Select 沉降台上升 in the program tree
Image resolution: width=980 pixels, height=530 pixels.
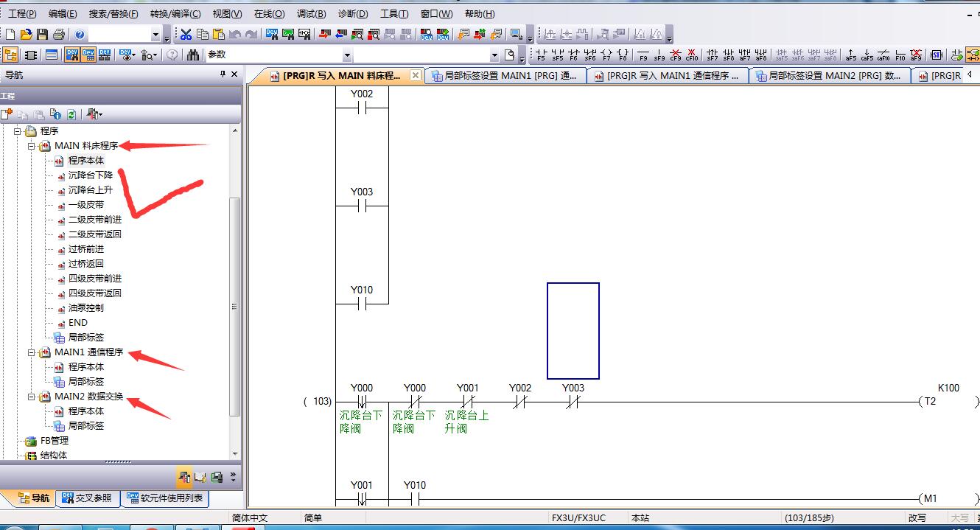[x=90, y=190]
